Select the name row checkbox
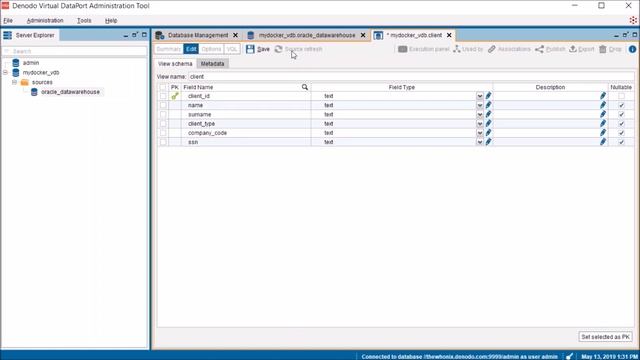 [163, 105]
